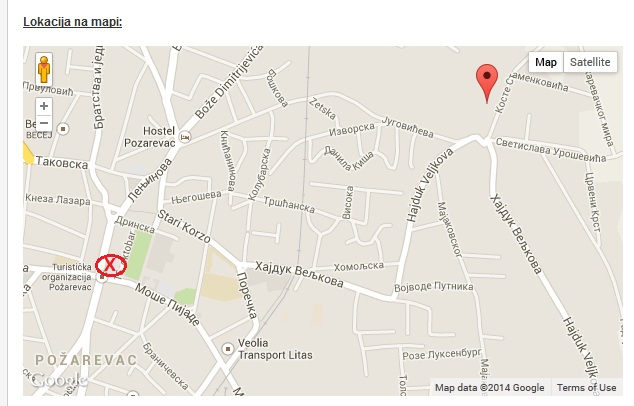The width and height of the screenshot is (634, 406).
Task: Click the red circled X marker
Action: coord(111,265)
